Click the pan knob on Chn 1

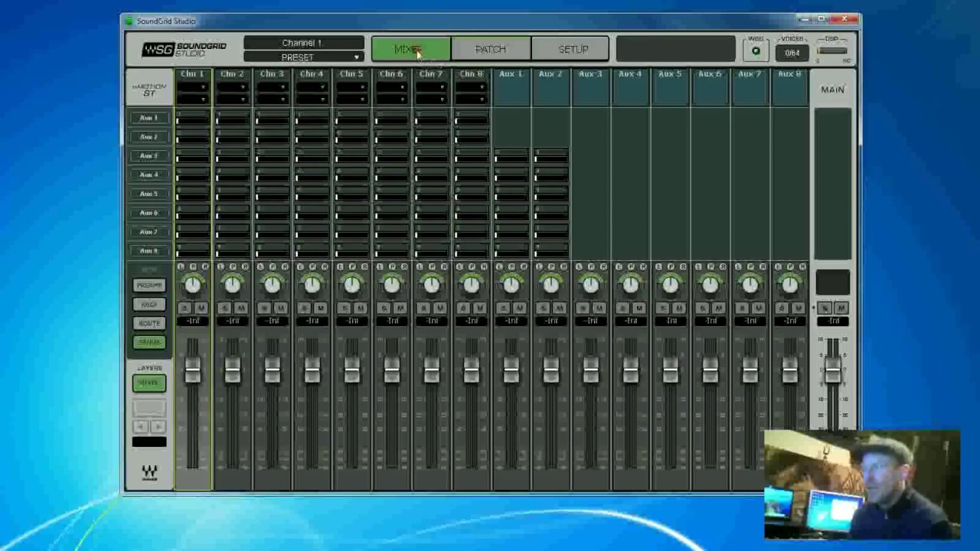pyautogui.click(x=192, y=285)
